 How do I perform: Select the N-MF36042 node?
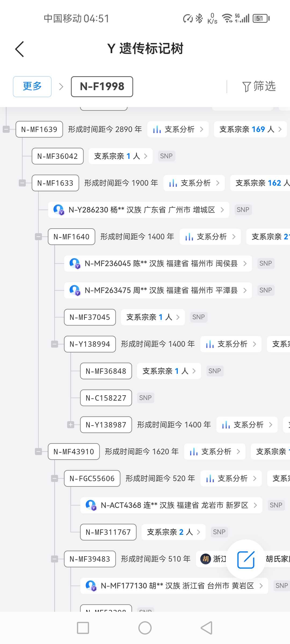(57, 156)
